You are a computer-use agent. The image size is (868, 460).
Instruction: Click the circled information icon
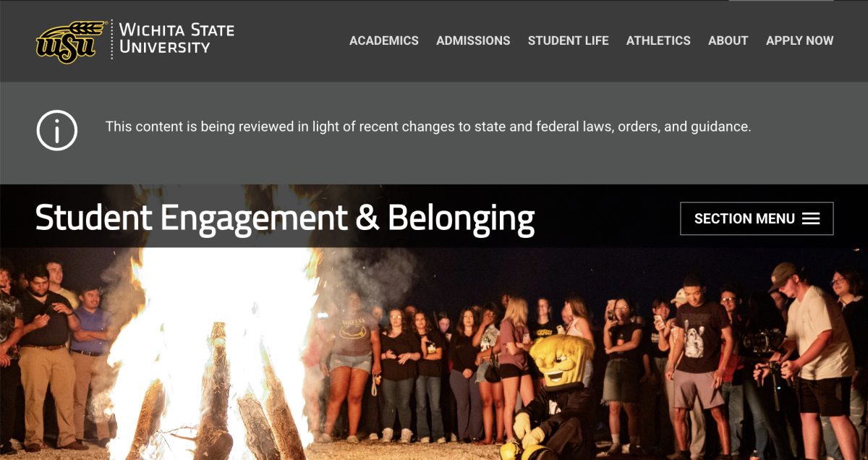pos(57,130)
